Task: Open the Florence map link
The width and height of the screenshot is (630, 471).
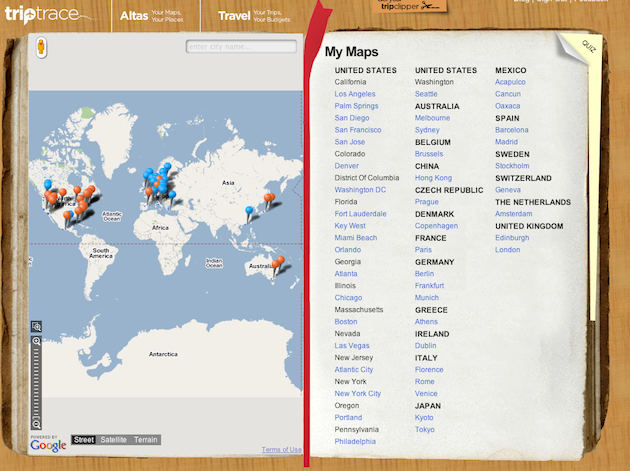Action: click(x=429, y=370)
